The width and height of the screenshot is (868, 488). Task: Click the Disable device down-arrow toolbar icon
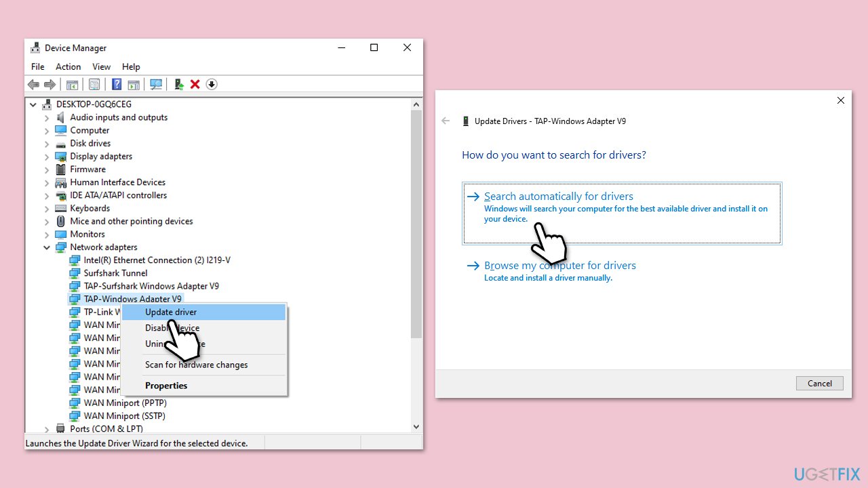(x=212, y=84)
